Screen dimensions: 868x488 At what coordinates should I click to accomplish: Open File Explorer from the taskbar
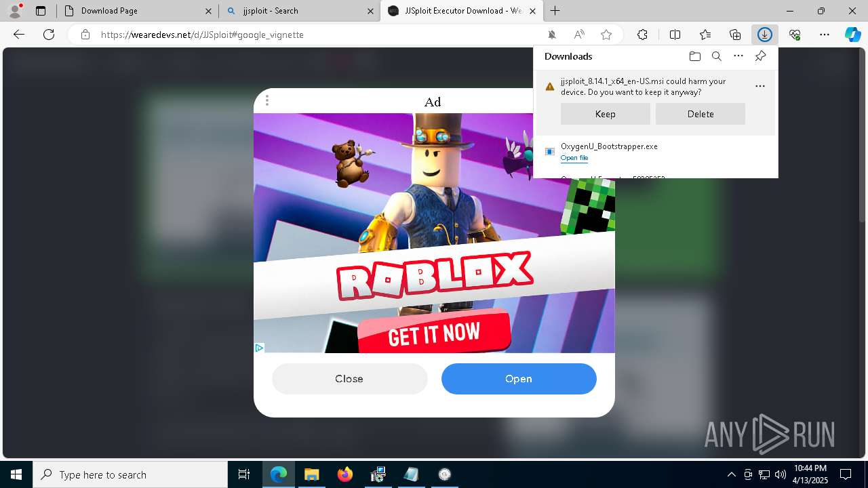311,474
